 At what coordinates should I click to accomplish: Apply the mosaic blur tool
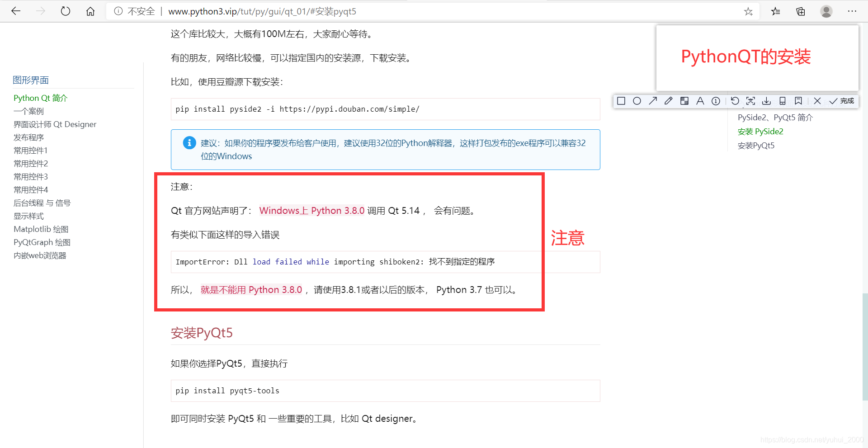click(x=684, y=101)
